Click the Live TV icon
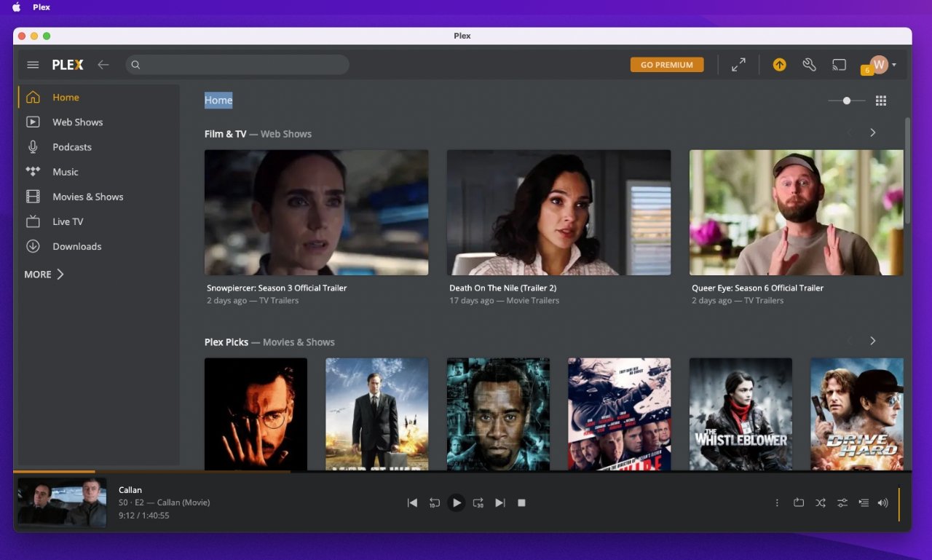Image resolution: width=932 pixels, height=560 pixels. click(x=33, y=221)
